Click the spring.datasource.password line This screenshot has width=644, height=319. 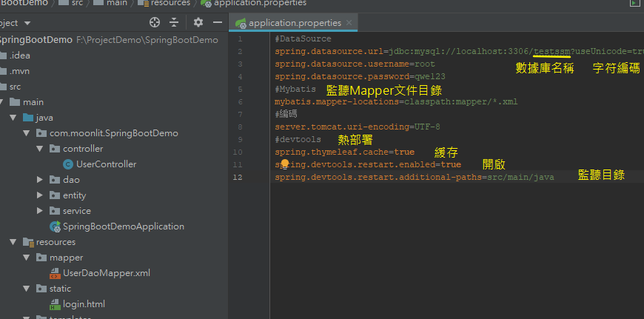360,77
